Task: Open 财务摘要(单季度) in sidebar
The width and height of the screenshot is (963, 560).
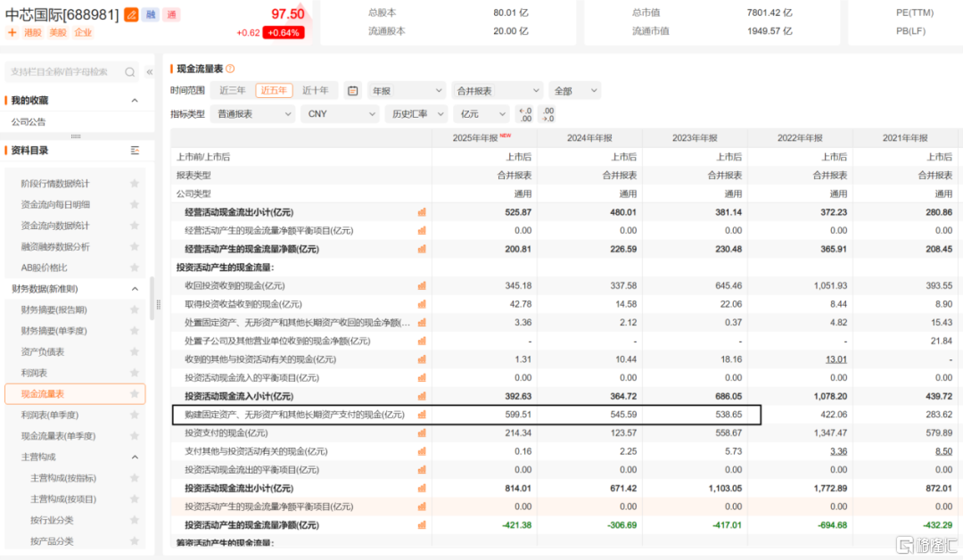Action: click(x=54, y=331)
